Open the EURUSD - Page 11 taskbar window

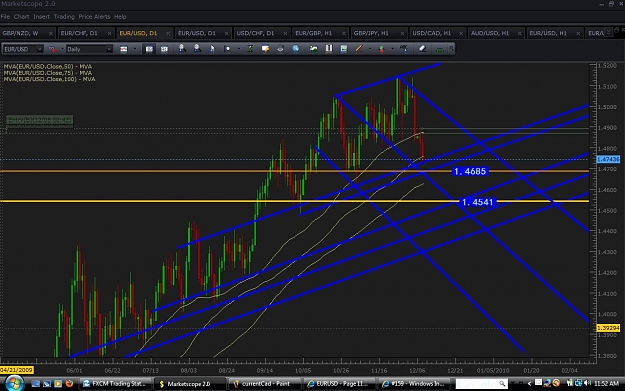[x=339, y=384]
